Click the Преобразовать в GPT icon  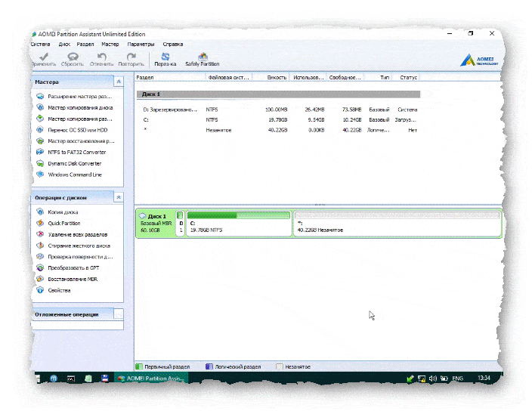point(40,268)
